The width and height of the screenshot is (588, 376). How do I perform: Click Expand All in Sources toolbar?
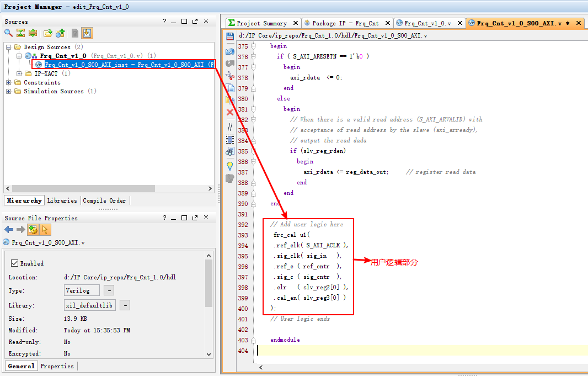[x=33, y=33]
